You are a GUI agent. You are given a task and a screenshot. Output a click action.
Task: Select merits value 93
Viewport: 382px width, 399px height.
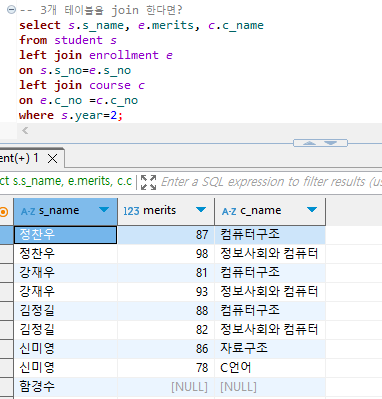(x=166, y=292)
